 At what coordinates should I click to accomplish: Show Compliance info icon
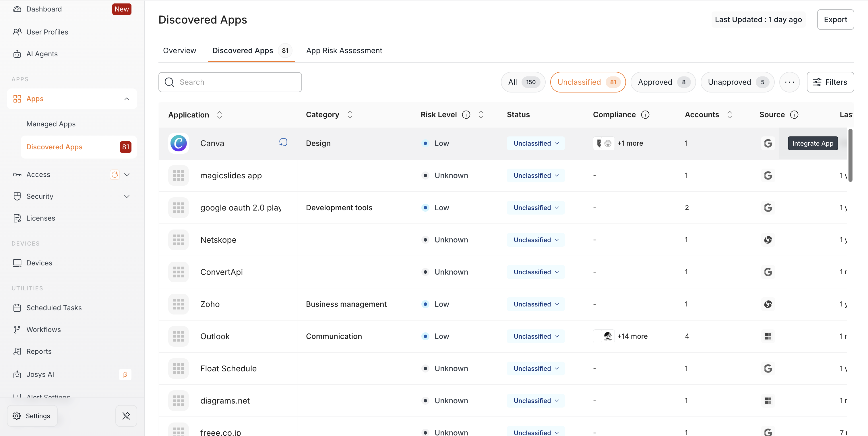click(645, 115)
